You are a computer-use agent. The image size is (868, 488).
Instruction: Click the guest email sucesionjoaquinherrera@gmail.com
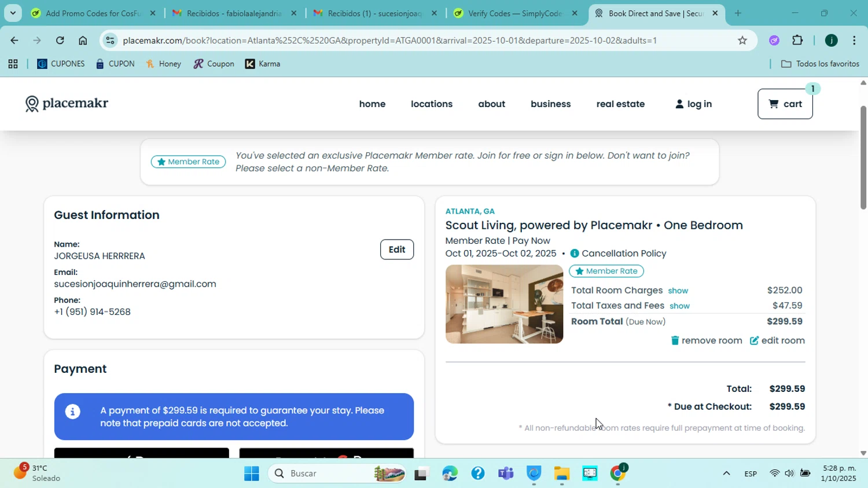pyautogui.click(x=135, y=284)
